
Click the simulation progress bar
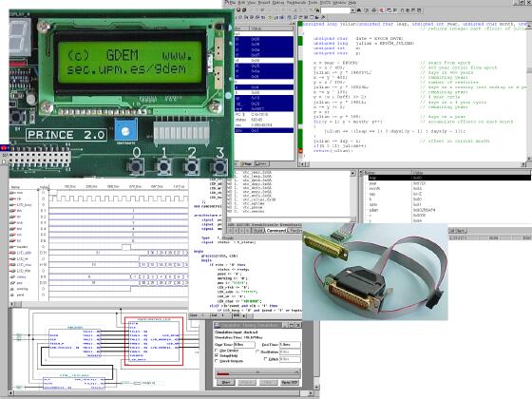(257, 373)
